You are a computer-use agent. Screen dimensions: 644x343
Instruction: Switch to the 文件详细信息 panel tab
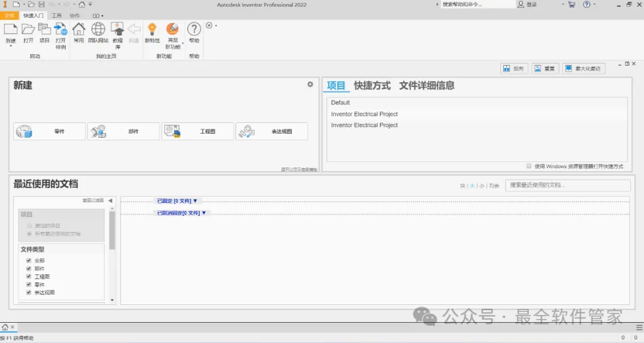427,85
